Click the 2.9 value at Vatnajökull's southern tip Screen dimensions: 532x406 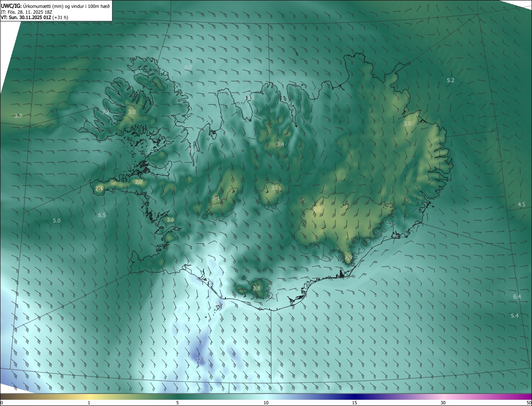348,258
